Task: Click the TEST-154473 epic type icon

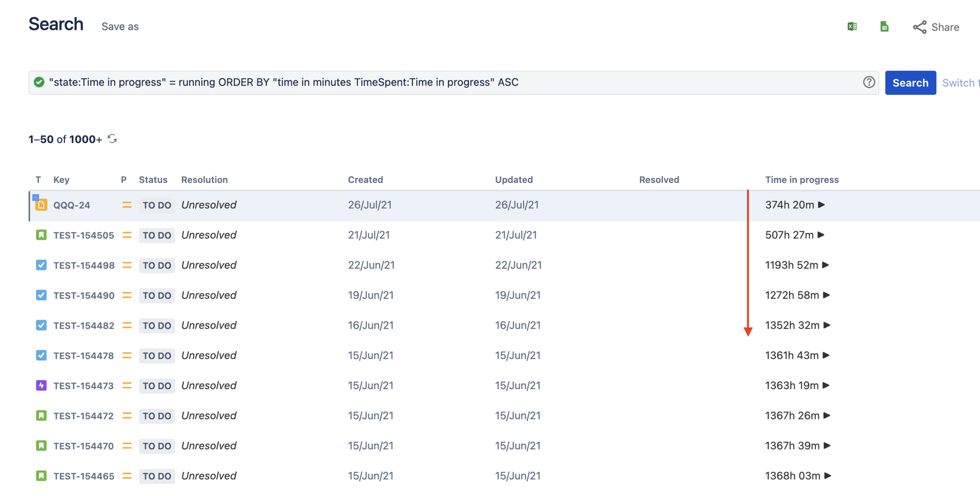Action: pyautogui.click(x=41, y=385)
